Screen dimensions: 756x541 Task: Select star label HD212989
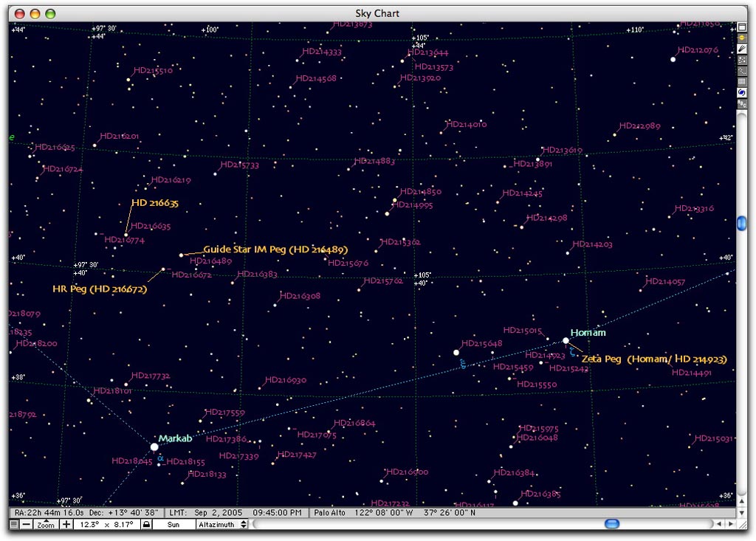tap(640, 126)
